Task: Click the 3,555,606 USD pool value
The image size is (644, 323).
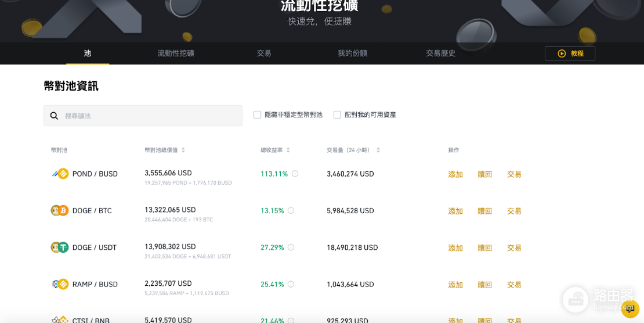Action: 168,173
